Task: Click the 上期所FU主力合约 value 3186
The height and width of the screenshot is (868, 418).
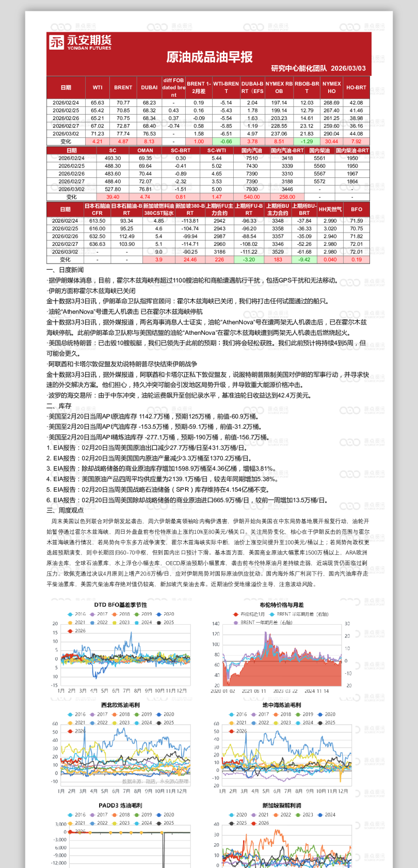Action: [x=219, y=252]
